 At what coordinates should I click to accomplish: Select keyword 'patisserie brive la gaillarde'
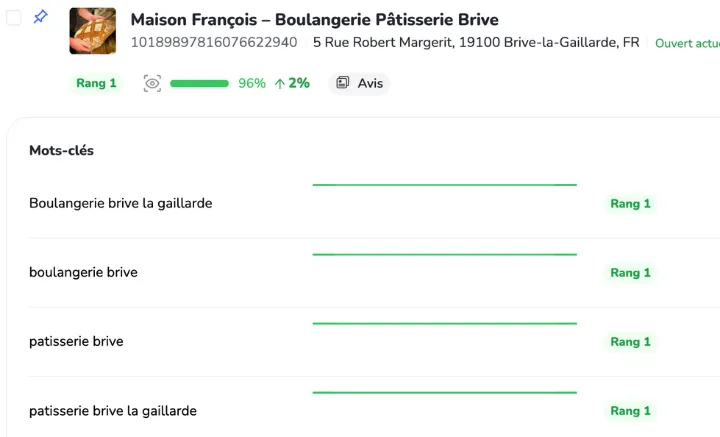(x=113, y=410)
